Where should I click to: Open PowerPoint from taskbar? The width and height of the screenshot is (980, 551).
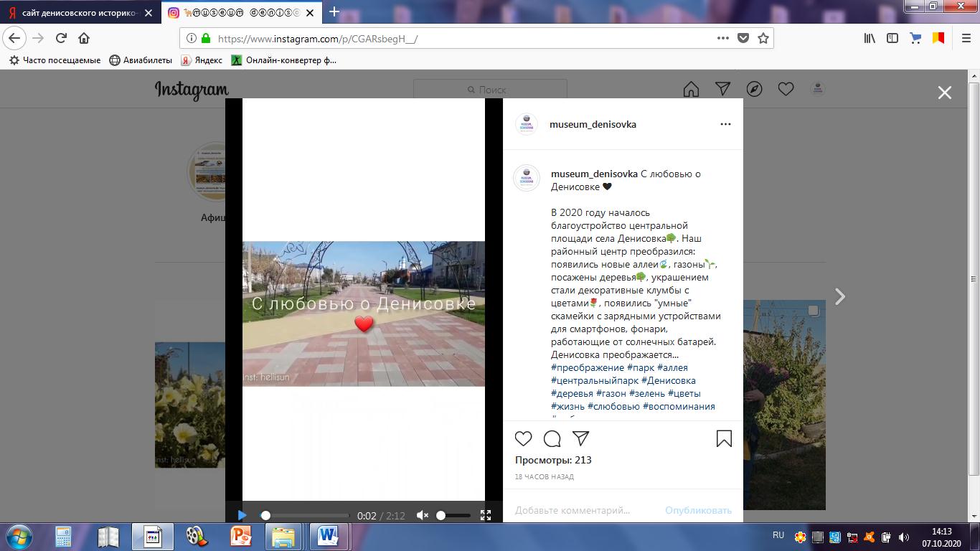pyautogui.click(x=241, y=537)
